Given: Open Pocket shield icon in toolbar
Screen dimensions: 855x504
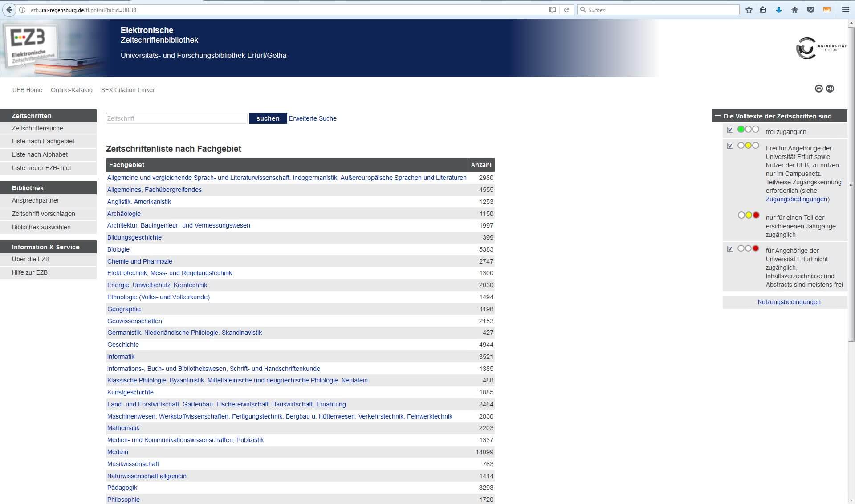Looking at the screenshot, I should [811, 10].
